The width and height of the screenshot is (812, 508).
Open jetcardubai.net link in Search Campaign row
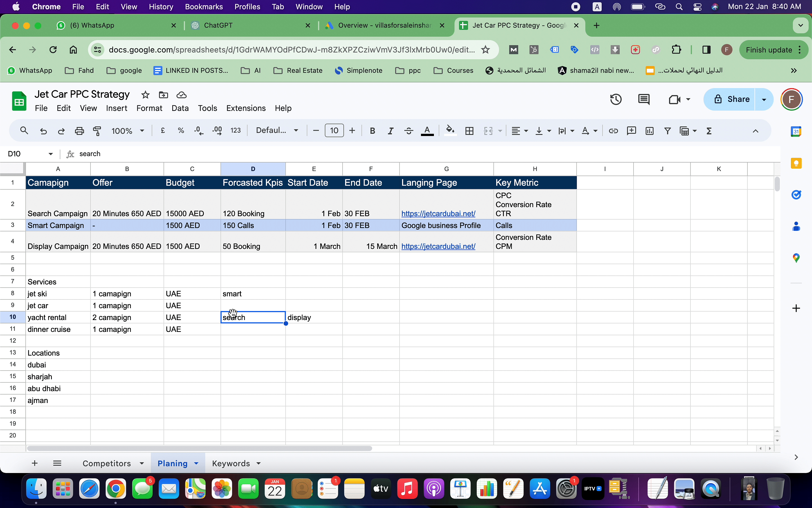coord(438,214)
